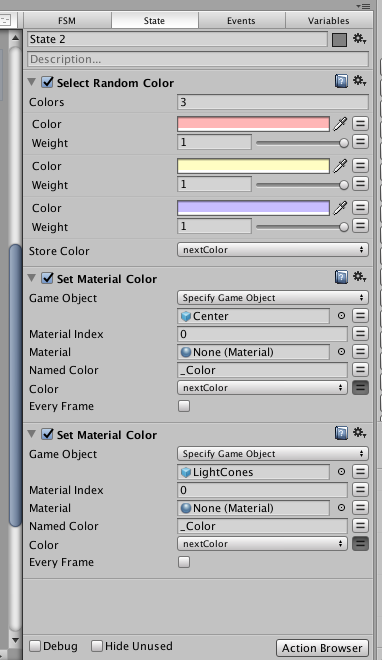Select the State tab
382x660 pixels.
(x=154, y=20)
